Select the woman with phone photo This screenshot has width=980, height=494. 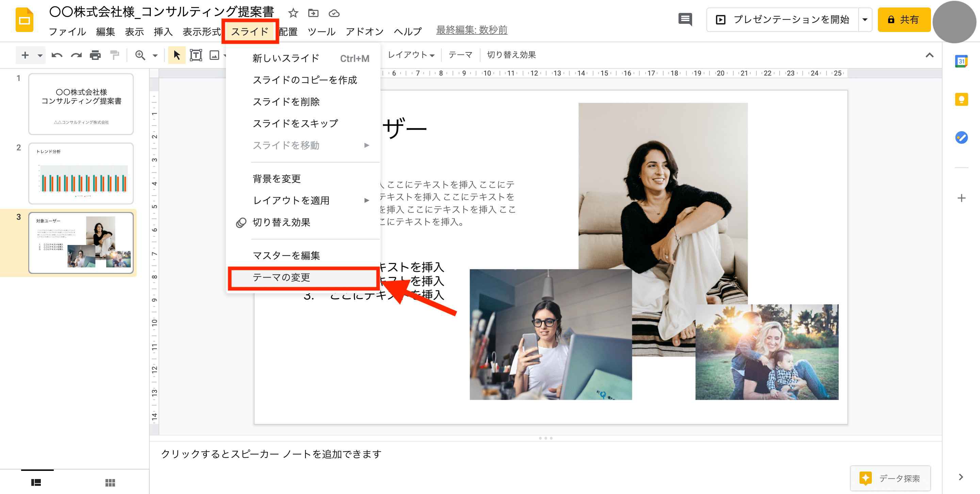coord(551,334)
